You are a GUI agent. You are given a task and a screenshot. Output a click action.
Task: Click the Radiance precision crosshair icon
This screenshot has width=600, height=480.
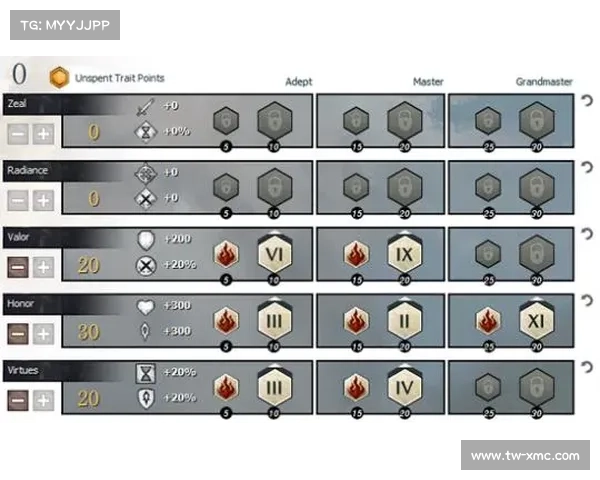click(x=146, y=173)
